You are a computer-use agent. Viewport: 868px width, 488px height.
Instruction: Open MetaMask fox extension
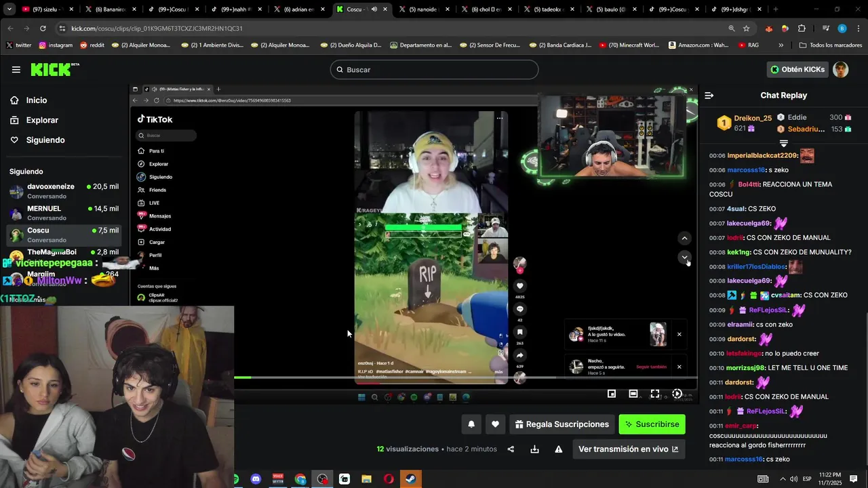769,28
